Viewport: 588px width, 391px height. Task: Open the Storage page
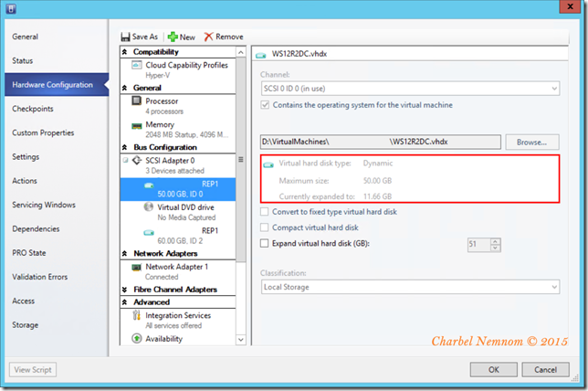point(57,325)
